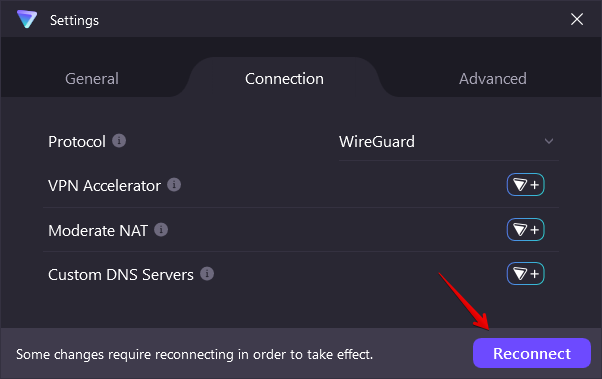Click the Moderate NAT Plus upgrade badge

click(x=526, y=230)
